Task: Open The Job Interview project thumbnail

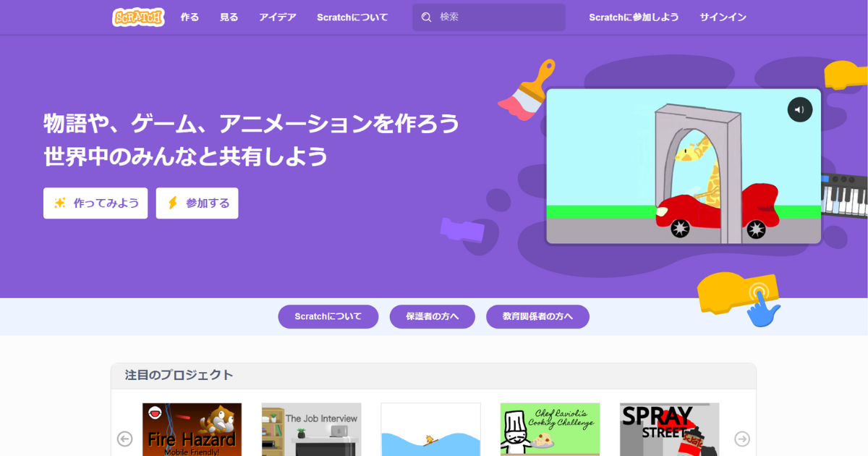Action: (311, 430)
